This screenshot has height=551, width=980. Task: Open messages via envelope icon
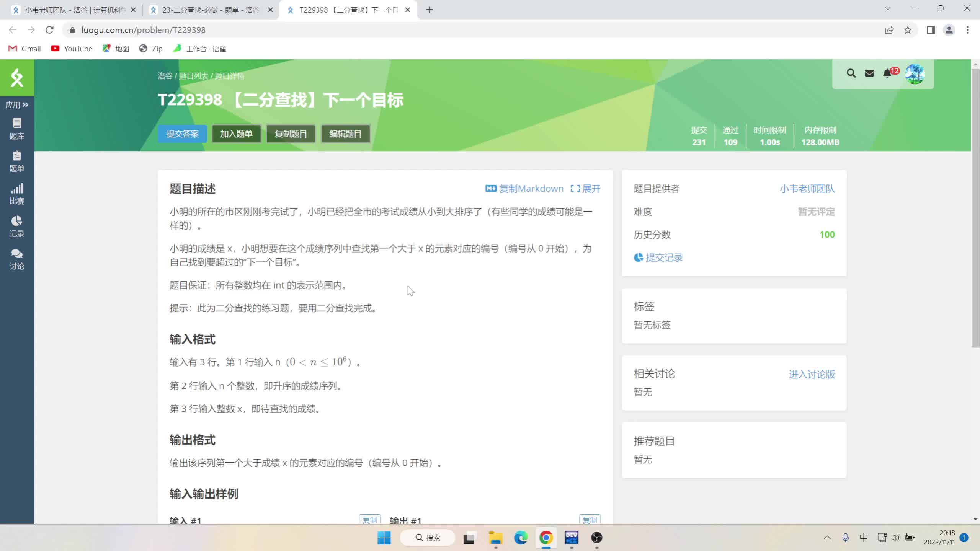[x=869, y=73]
